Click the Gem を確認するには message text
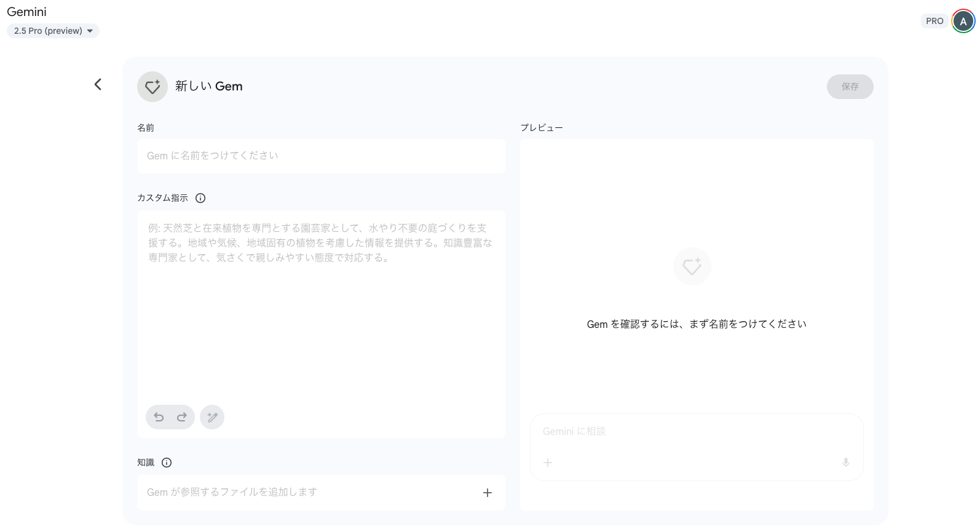The image size is (980, 529). [697, 324]
